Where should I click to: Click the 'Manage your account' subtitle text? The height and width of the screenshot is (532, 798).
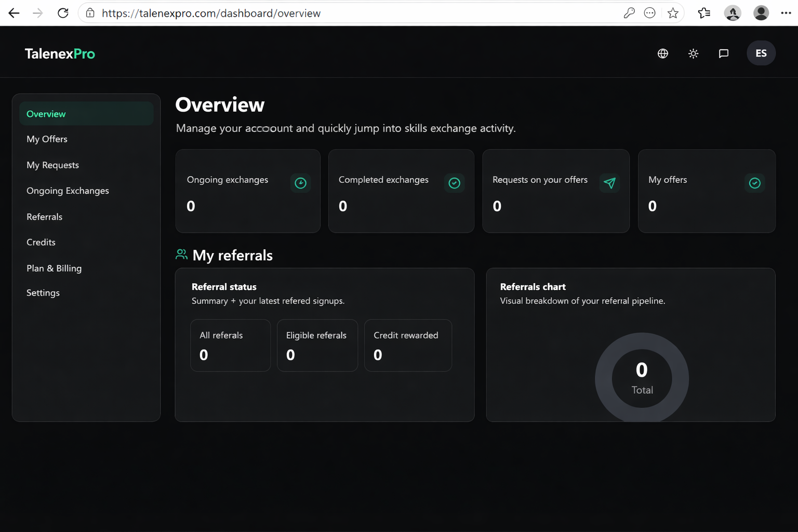(x=345, y=128)
